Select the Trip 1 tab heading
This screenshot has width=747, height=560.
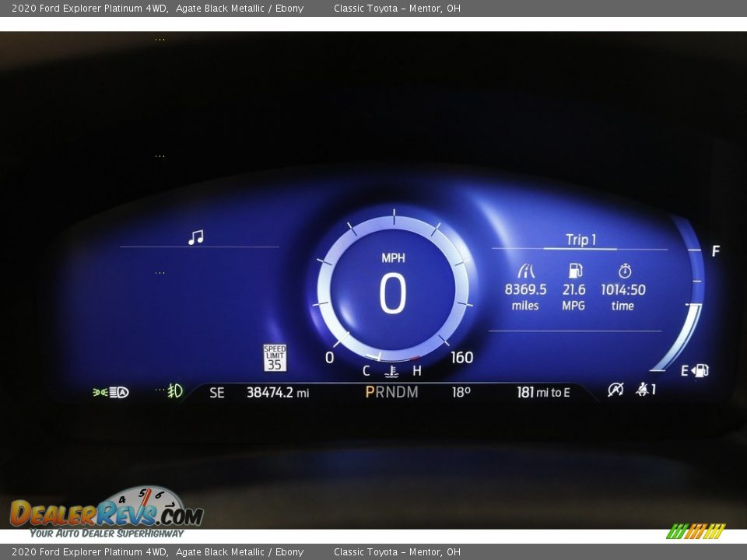pyautogui.click(x=580, y=240)
